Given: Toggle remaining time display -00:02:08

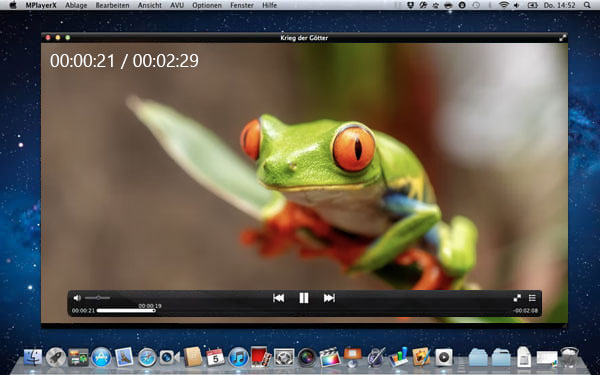Looking at the screenshot, I should coord(525,311).
